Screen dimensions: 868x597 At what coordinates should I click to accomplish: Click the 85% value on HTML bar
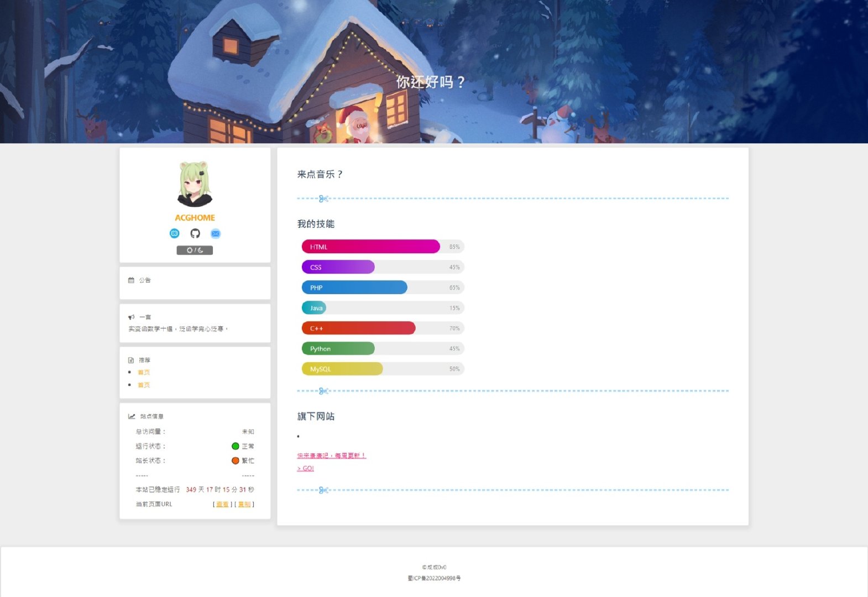tap(454, 247)
